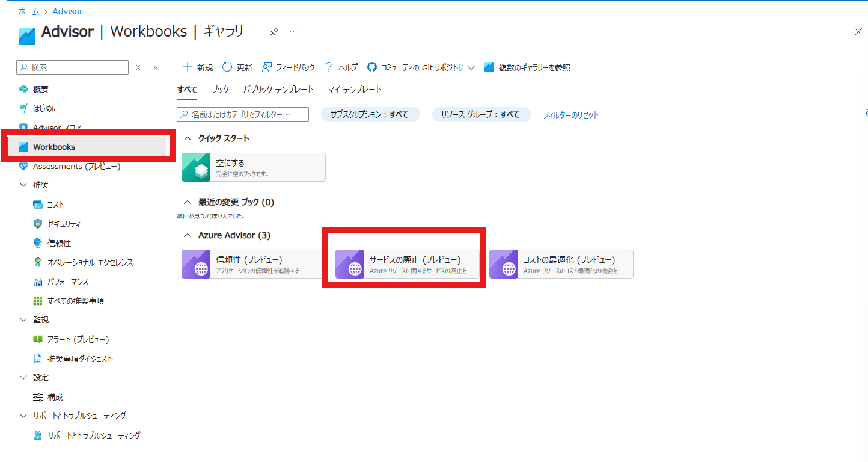Open the コスト recommendations icon
Viewport: 868px width, 462px height.
pos(38,205)
